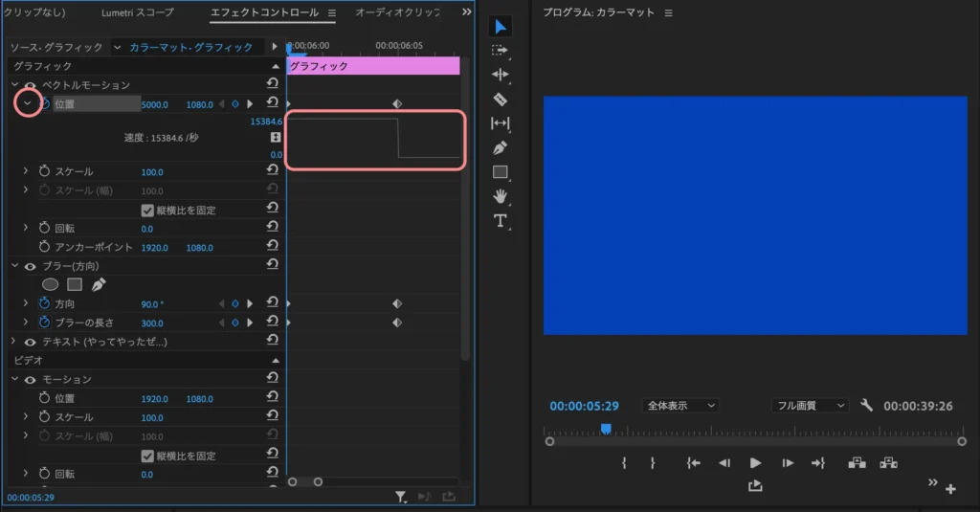Select the Type tool
Screen dimensions: 980x512
pos(500,221)
